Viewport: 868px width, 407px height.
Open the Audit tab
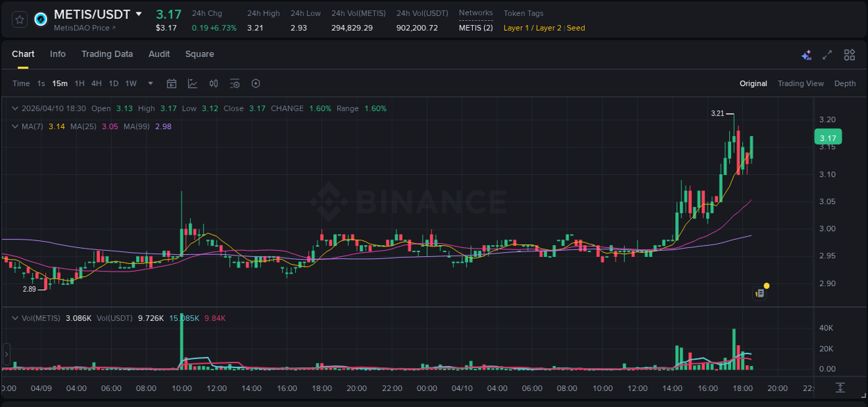point(159,54)
